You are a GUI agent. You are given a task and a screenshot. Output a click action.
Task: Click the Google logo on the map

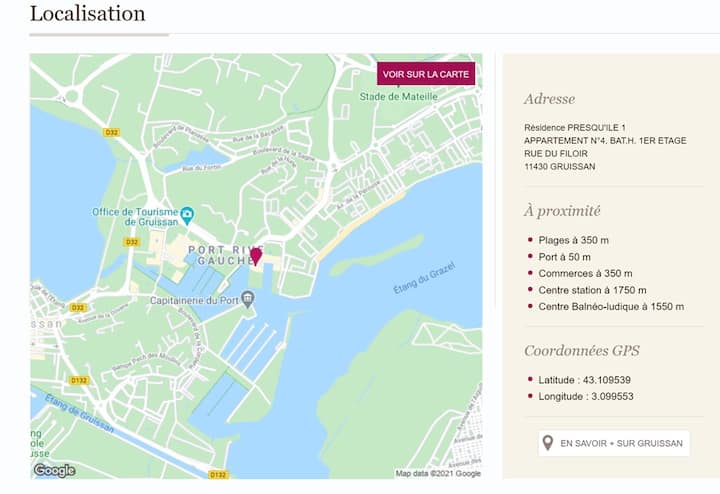click(54, 470)
